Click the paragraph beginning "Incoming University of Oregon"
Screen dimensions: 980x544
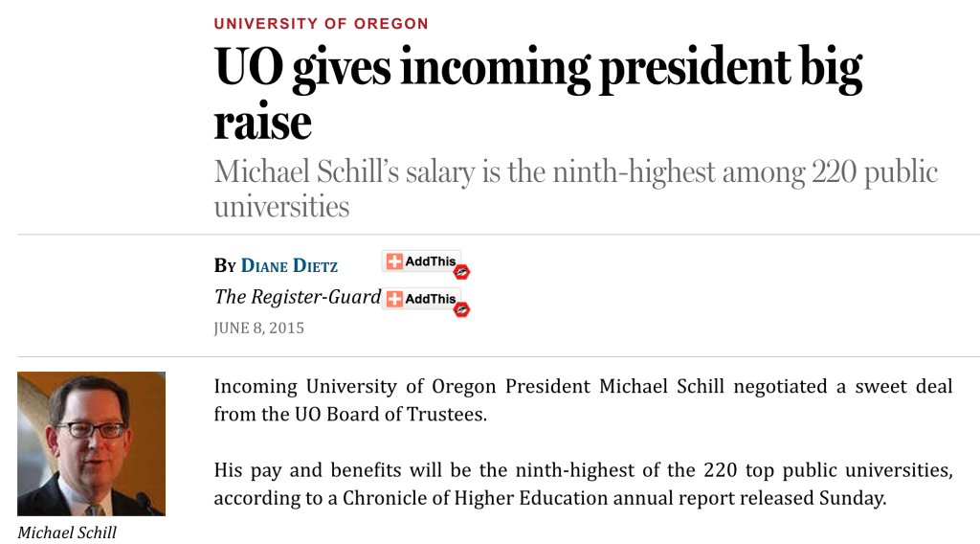pyautogui.click(x=583, y=400)
